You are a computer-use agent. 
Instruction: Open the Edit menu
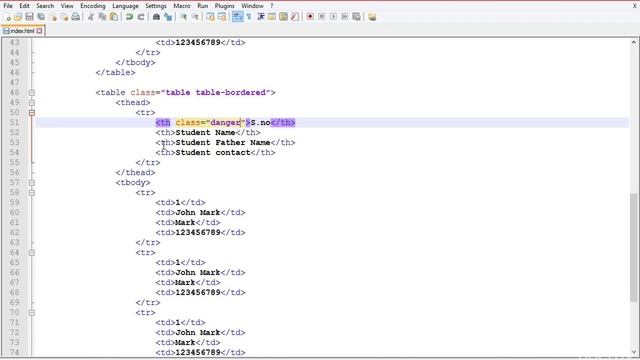coord(24,6)
